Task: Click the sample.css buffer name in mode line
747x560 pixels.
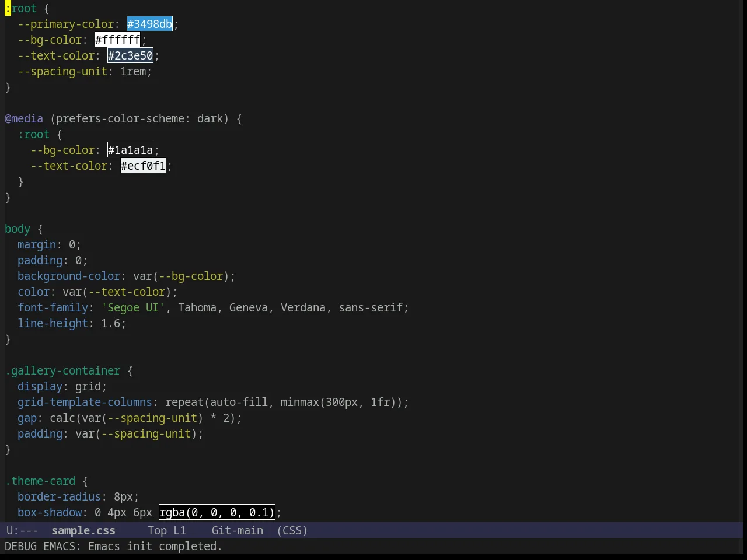Action: pyautogui.click(x=83, y=530)
